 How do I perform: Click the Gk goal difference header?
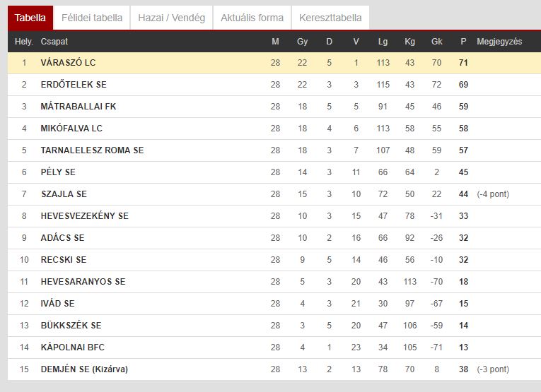coord(436,42)
